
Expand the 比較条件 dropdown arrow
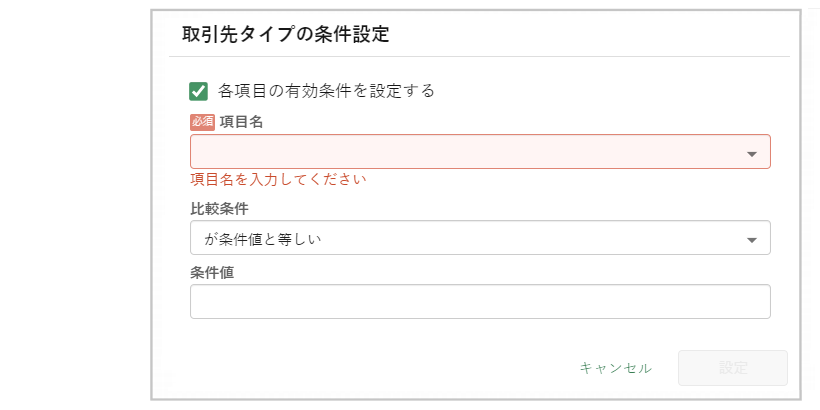[x=752, y=240]
